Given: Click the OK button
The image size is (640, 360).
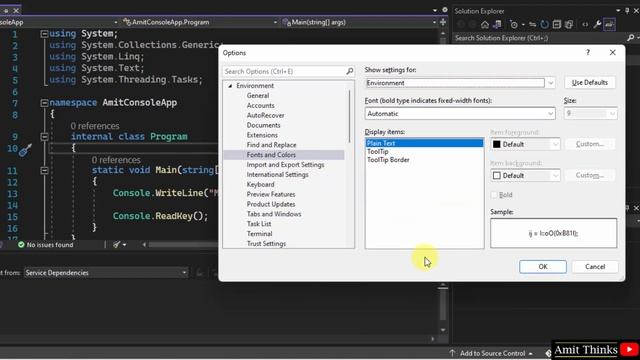Looking at the screenshot, I should click(543, 267).
